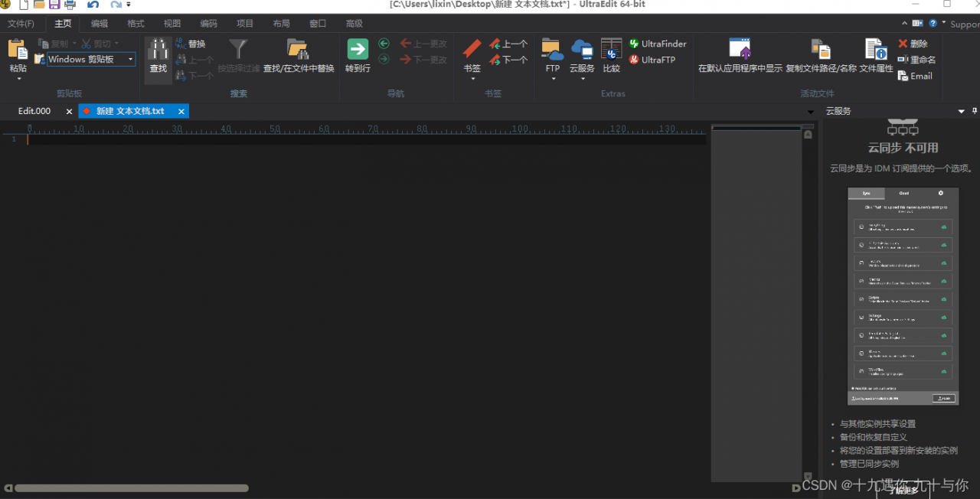
Task: Click the green circled back navigation arrow
Action: coord(384,44)
